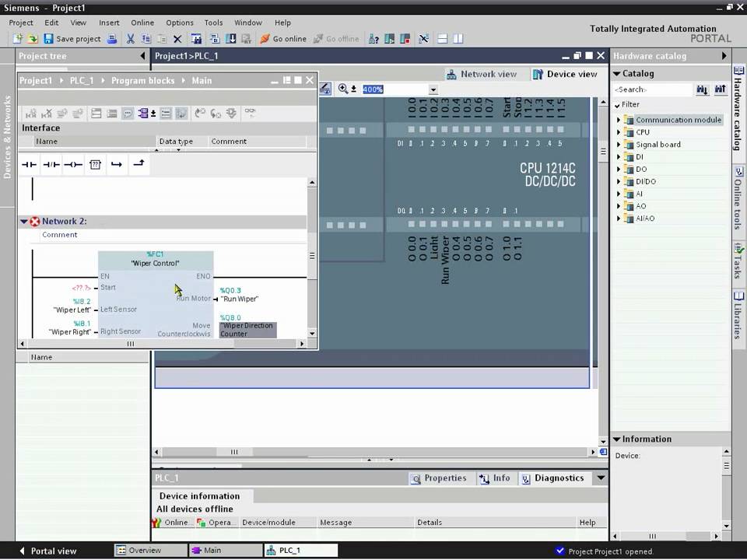Toggle tag information display icon
This screenshot has width=747, height=560.
(x=165, y=114)
